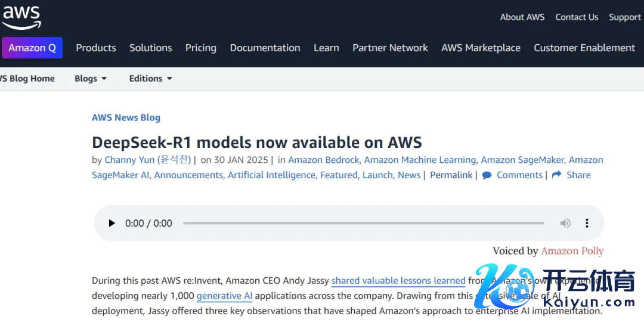The image size is (644, 322).
Task: Click the AWS logo
Action: (x=21, y=18)
